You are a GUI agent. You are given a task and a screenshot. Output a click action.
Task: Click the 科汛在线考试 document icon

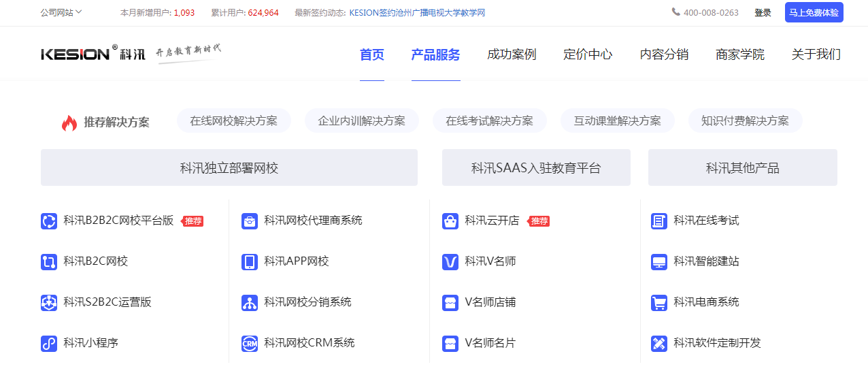point(659,221)
